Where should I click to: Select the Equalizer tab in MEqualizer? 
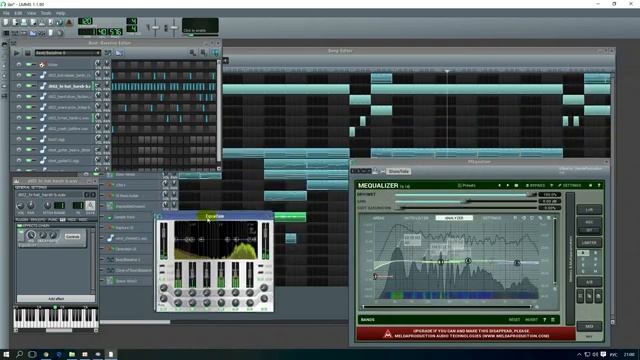pyautogui.click(x=454, y=218)
